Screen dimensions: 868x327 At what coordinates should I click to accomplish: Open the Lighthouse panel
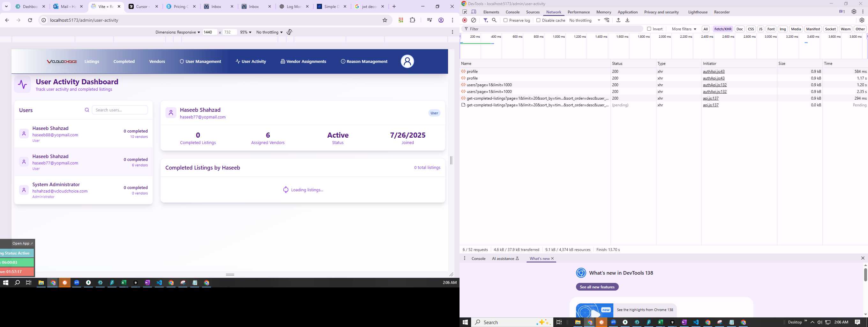point(698,12)
